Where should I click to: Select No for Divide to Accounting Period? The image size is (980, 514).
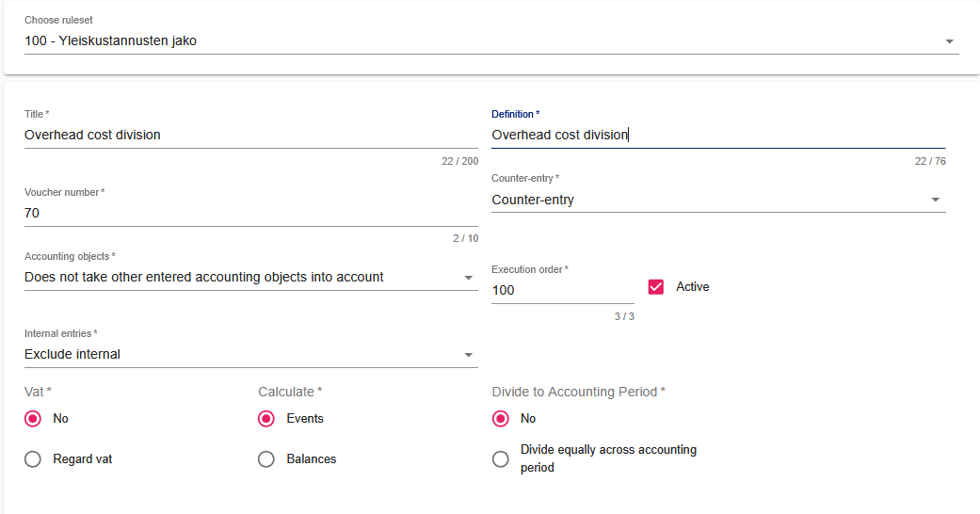501,419
